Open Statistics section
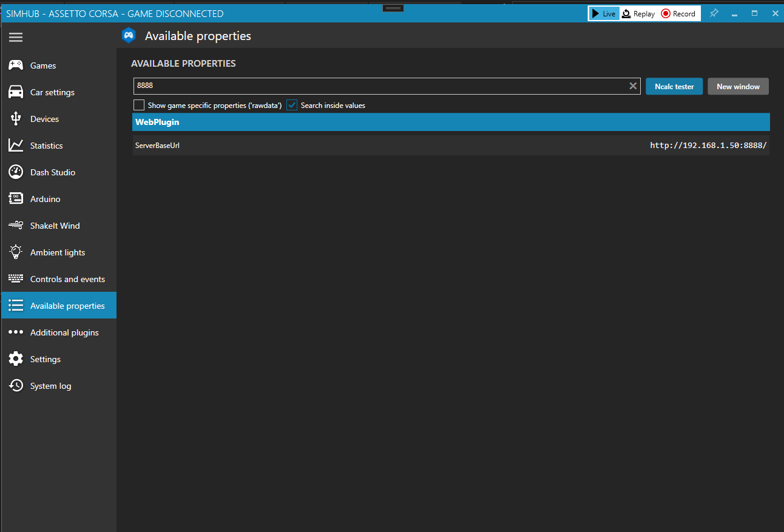Image resolution: width=784 pixels, height=532 pixels. click(x=46, y=146)
